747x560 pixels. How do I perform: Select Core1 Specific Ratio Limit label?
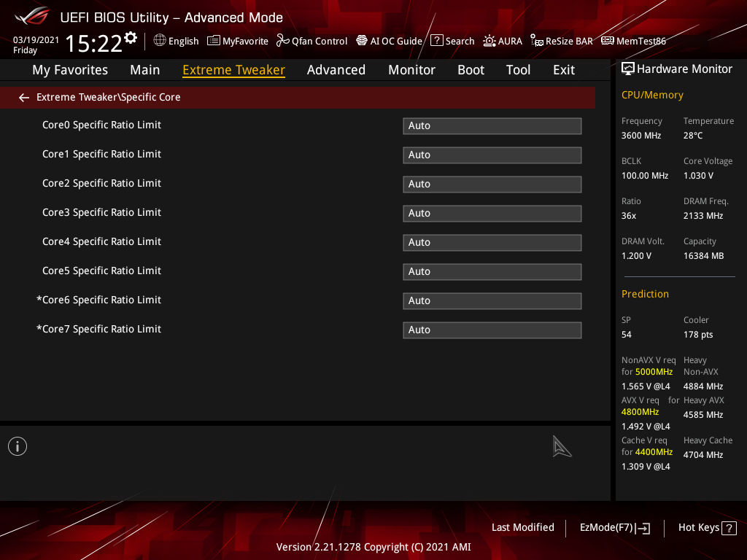coord(101,155)
